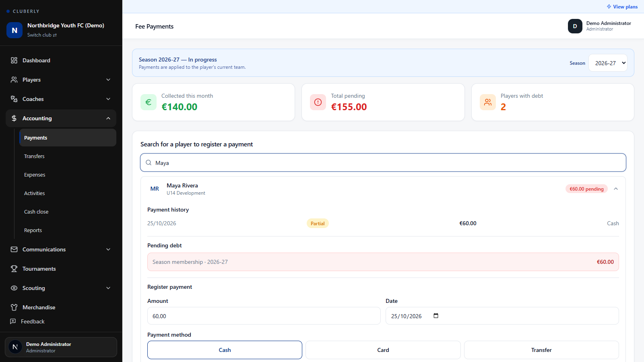Click the View plans link
Image resolution: width=644 pixels, height=362 pixels.
click(622, 7)
